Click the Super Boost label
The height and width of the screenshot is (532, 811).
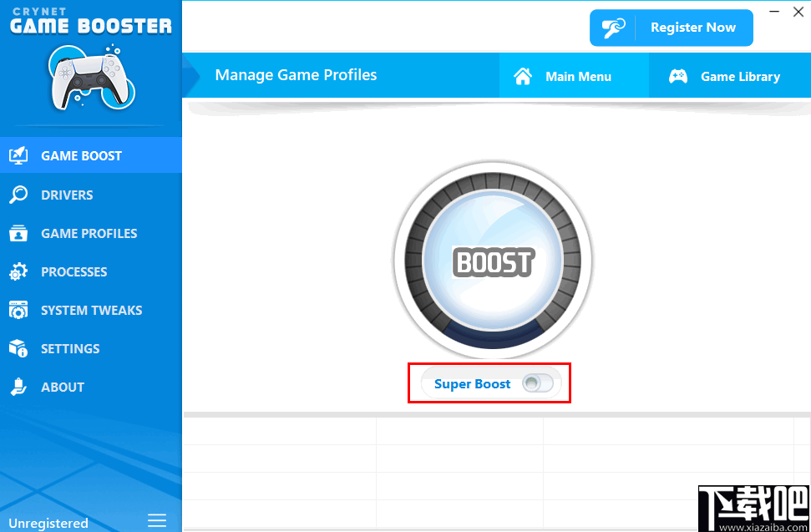coord(472,383)
